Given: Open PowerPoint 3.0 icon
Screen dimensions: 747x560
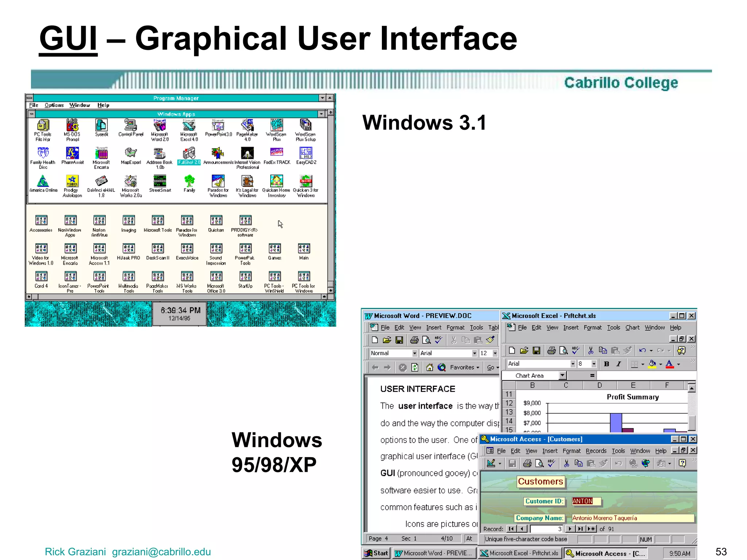Looking at the screenshot, I should [x=218, y=128].
